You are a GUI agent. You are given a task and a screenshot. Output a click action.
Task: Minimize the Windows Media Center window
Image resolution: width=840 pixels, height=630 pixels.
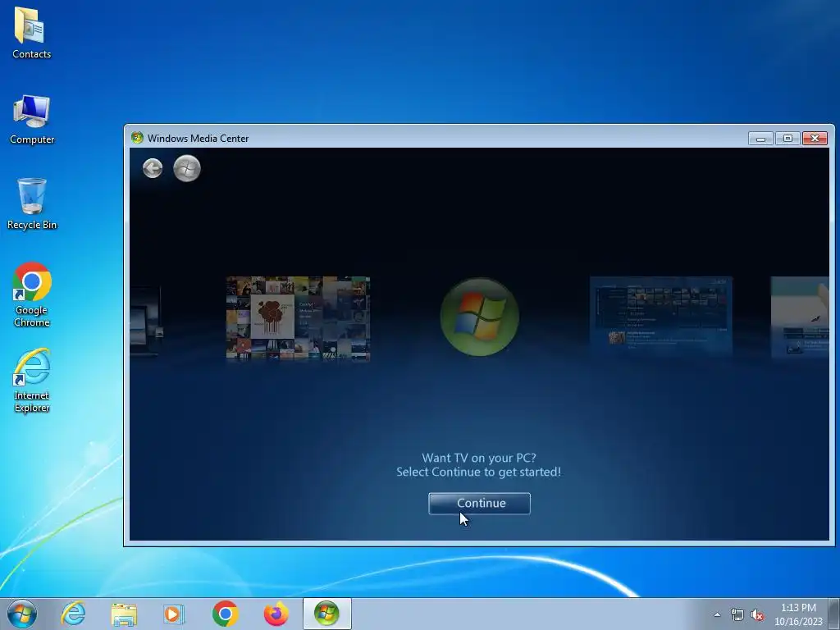tap(760, 138)
